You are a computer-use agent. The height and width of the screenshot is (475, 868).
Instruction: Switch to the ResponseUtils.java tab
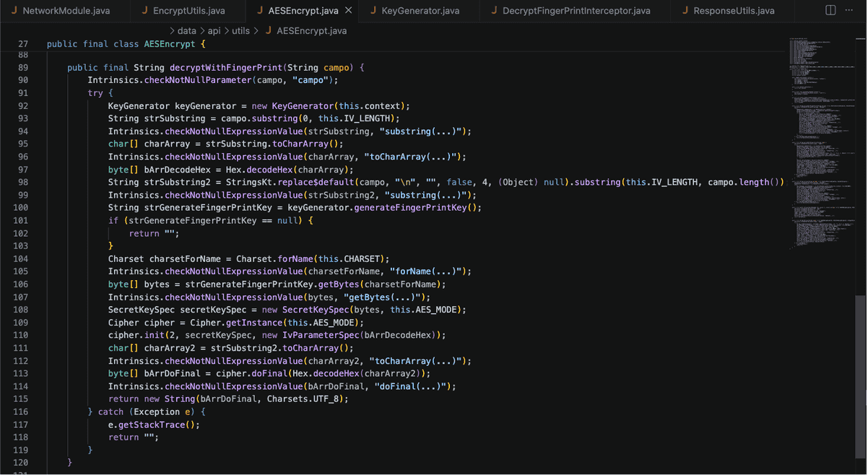734,11
